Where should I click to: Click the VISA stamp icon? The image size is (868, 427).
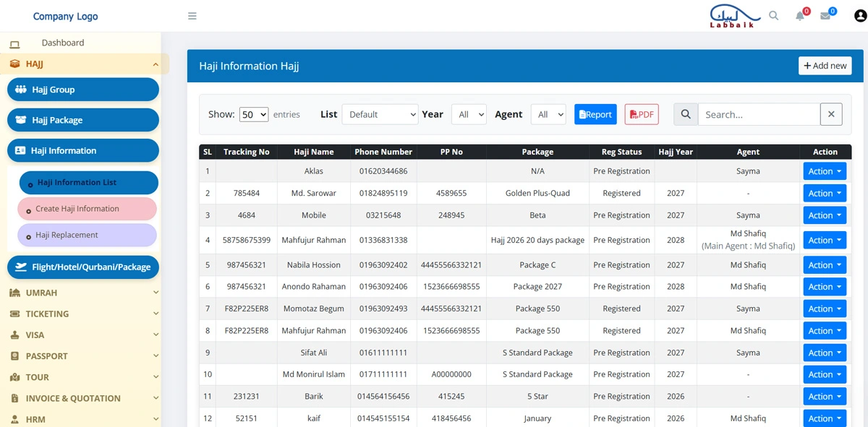[14, 335]
